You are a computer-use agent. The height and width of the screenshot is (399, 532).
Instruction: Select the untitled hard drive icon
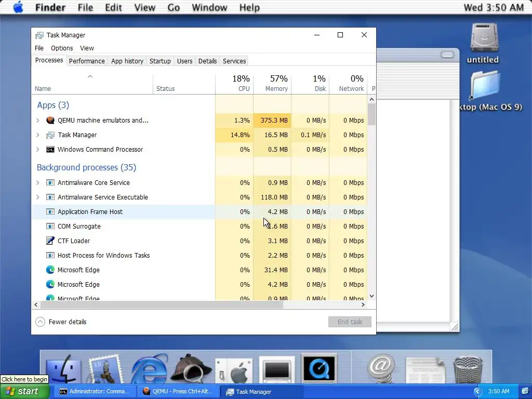(484, 38)
